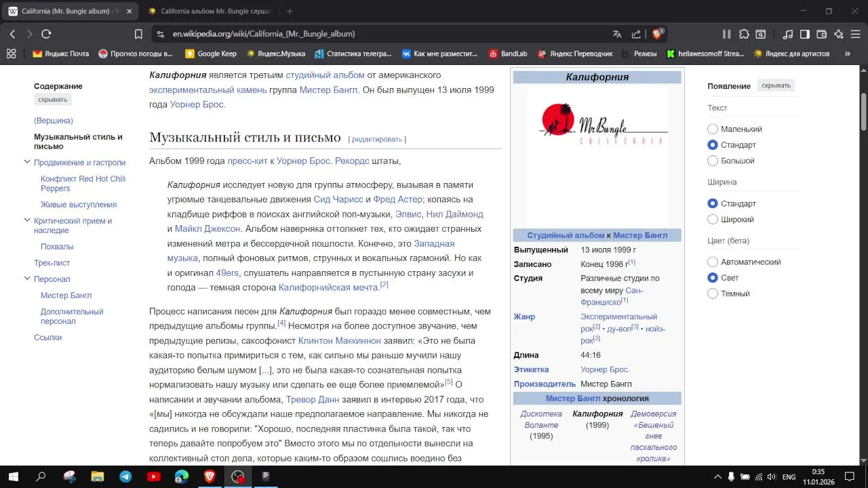Image resolution: width=868 pixels, height=488 pixels.
Task: Open the Уорнер Брос. label link in infobox
Action: pos(605,370)
